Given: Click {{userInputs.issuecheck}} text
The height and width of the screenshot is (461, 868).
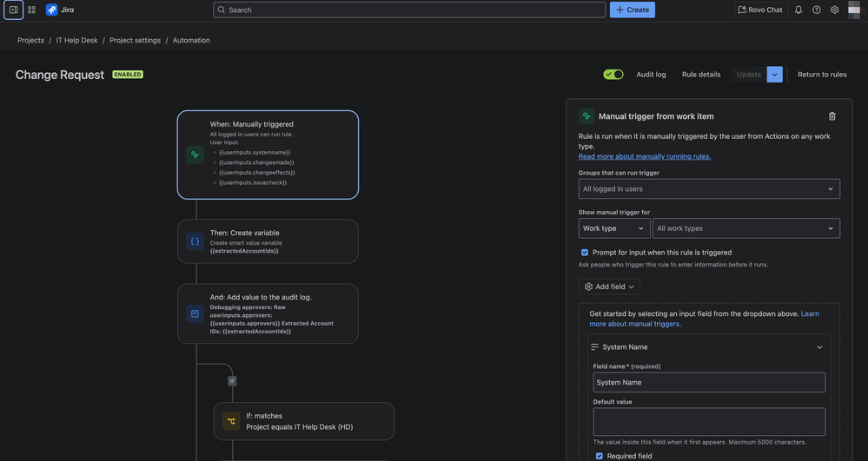Looking at the screenshot, I should 253,182.
